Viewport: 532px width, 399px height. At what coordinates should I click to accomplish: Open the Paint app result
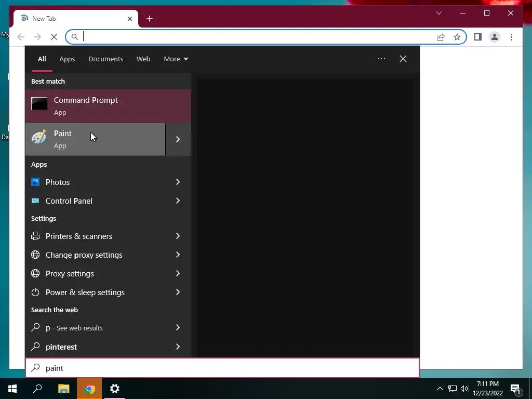96,139
